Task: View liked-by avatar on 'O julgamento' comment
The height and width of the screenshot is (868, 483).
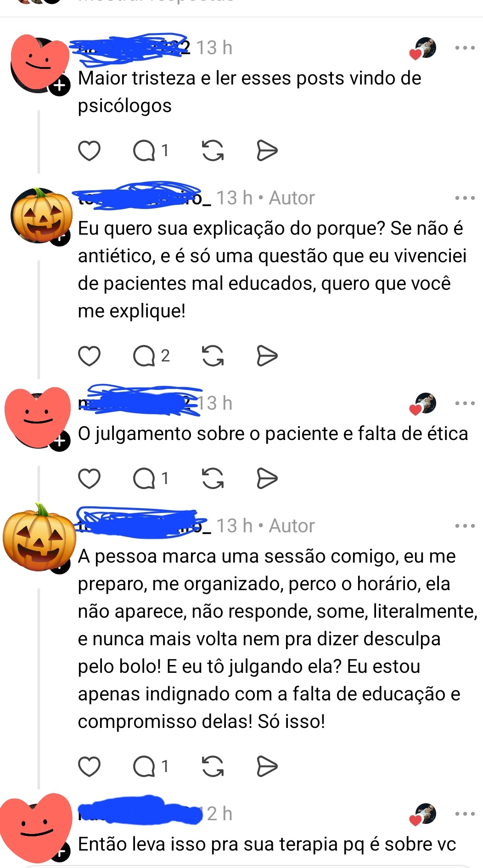Action: tap(423, 404)
